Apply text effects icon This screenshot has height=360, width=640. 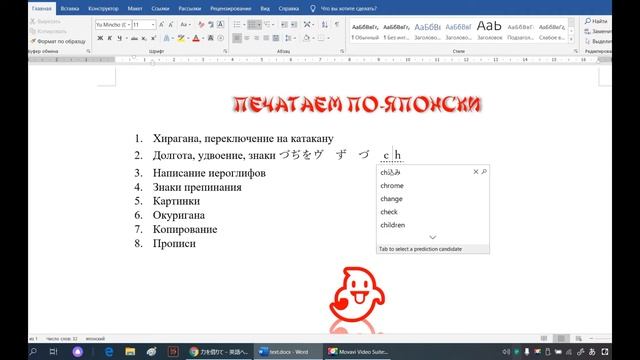(166, 38)
